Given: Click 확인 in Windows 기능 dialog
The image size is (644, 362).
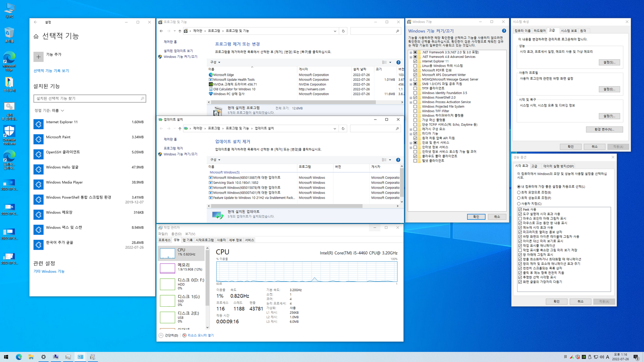Looking at the screenshot, I should (476, 217).
